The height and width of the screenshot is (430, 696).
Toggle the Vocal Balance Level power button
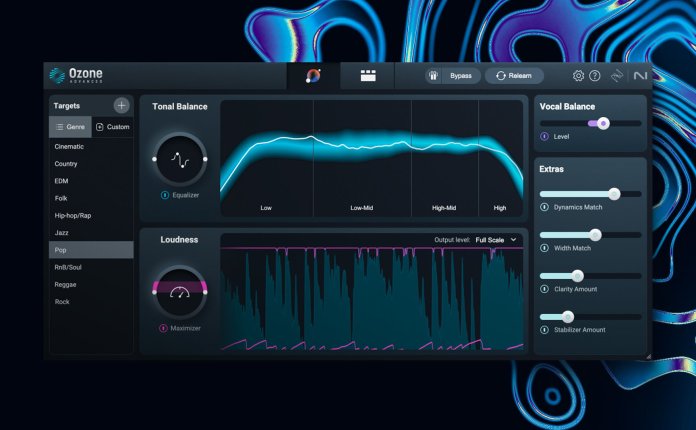[x=544, y=137]
